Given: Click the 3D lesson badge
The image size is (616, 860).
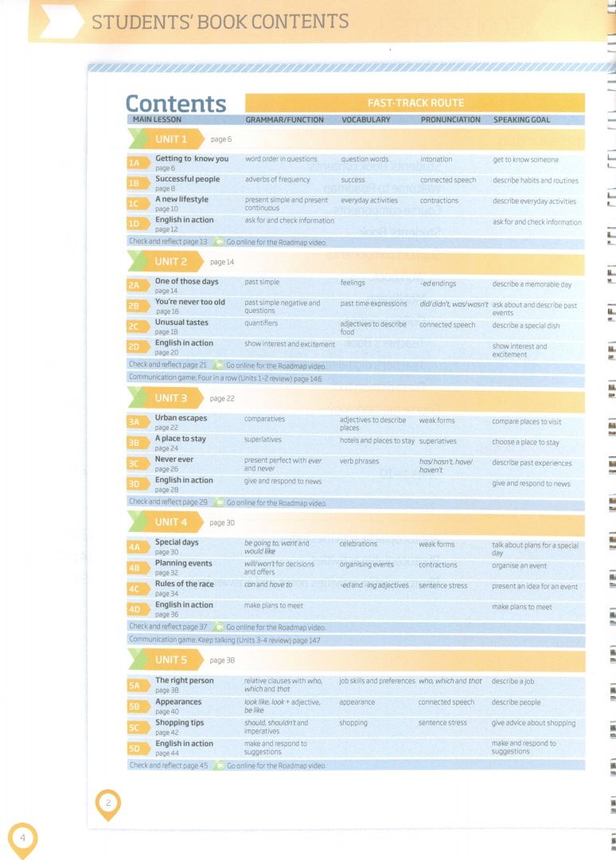Looking at the screenshot, I should point(138,484).
